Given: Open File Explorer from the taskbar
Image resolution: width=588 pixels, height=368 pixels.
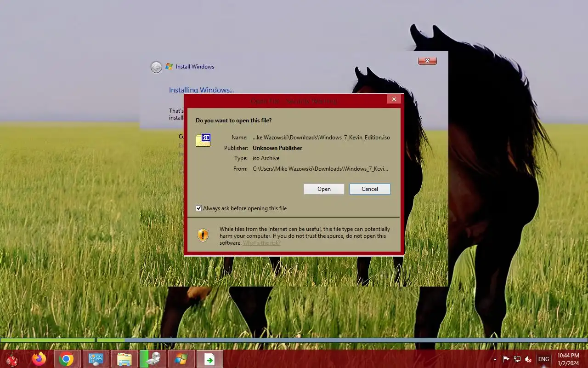Looking at the screenshot, I should click(124, 359).
